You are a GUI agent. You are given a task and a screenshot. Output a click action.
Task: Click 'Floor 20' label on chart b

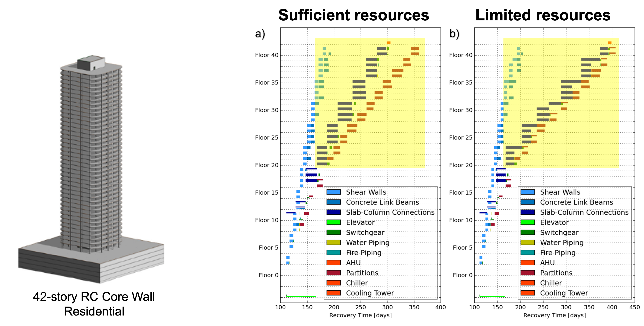(x=461, y=165)
